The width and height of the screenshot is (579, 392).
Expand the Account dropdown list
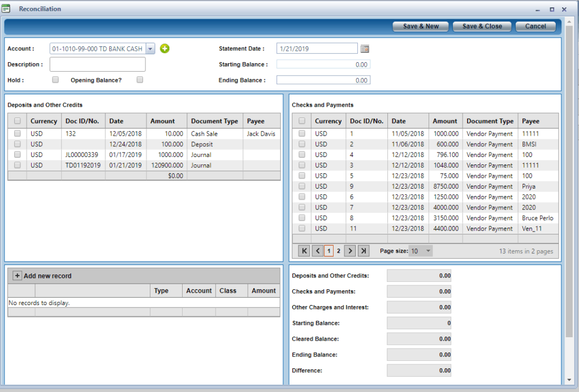150,49
